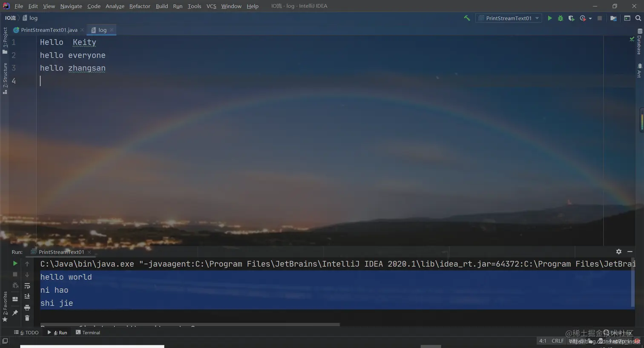Rerun program in the Run panel
The width and height of the screenshot is (644, 348).
tap(15, 263)
